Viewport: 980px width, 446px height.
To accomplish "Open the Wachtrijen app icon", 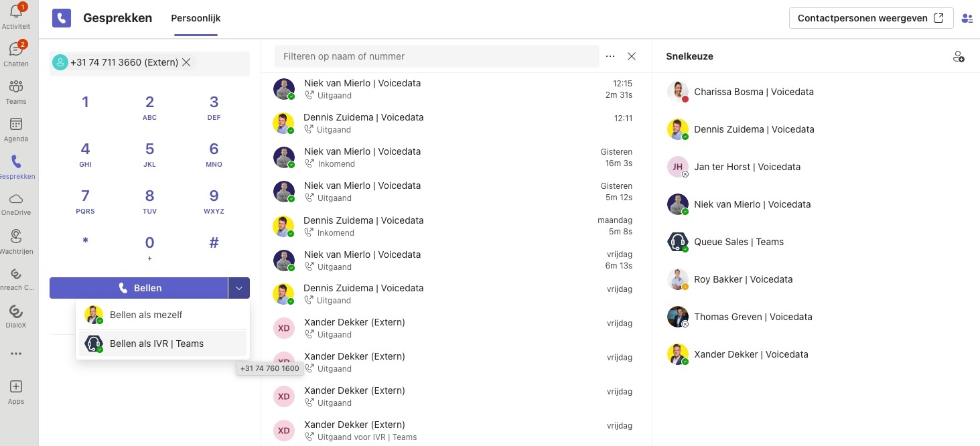I will pos(16,236).
